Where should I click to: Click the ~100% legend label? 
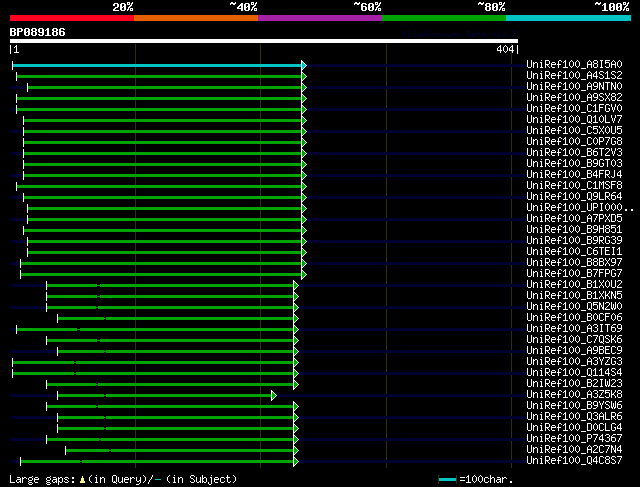pyautogui.click(x=612, y=7)
